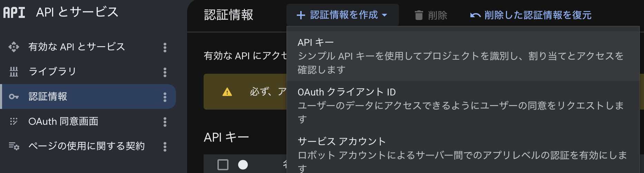Viewport: 644px width, 173px height.
Task: Click the 削除 button
Action: (x=431, y=15)
